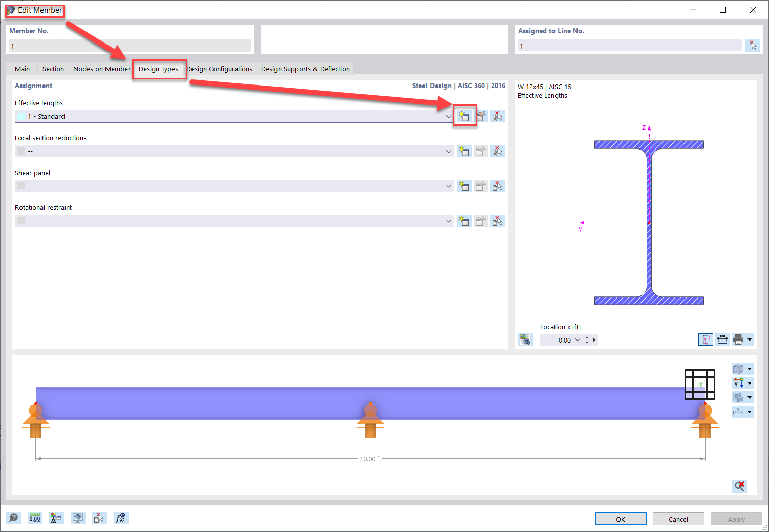Screen dimensions: 769x532
Task: Open Design Configurations tab
Action: pyautogui.click(x=220, y=69)
